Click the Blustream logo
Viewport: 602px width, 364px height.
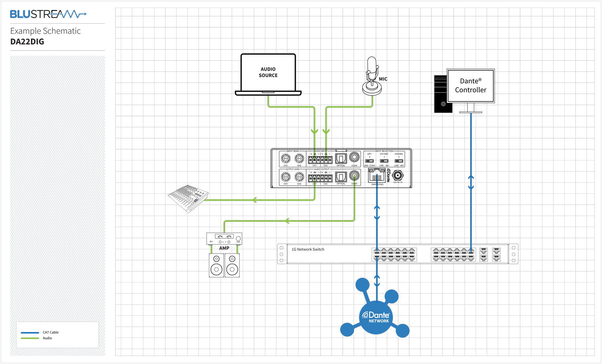(48, 14)
